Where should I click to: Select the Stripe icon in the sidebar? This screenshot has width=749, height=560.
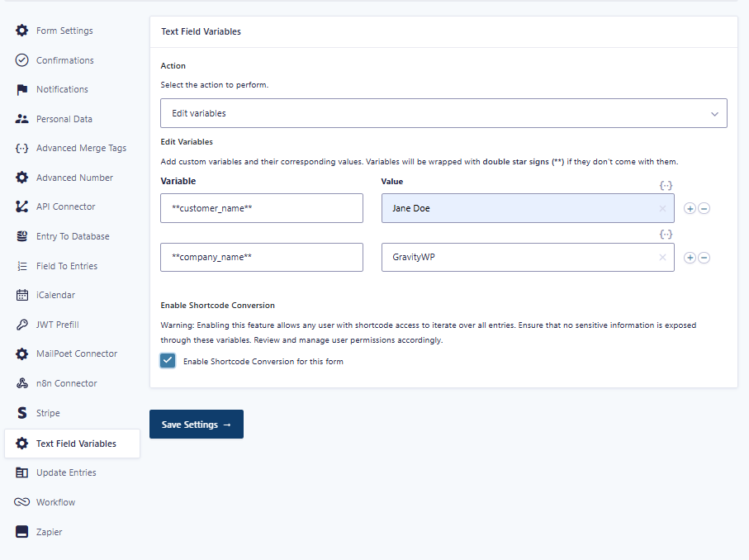click(21, 413)
